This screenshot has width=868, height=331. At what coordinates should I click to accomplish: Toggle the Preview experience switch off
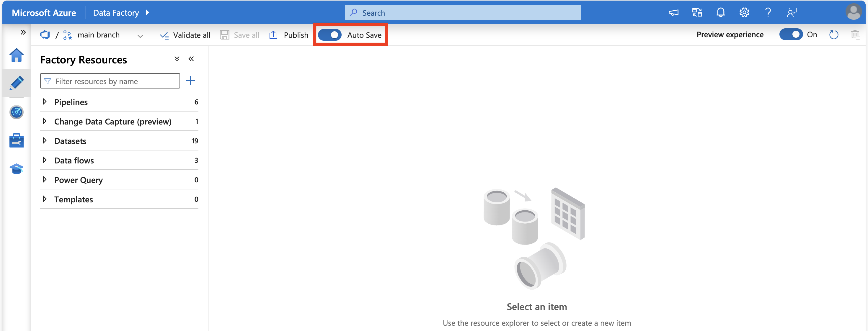pos(792,34)
